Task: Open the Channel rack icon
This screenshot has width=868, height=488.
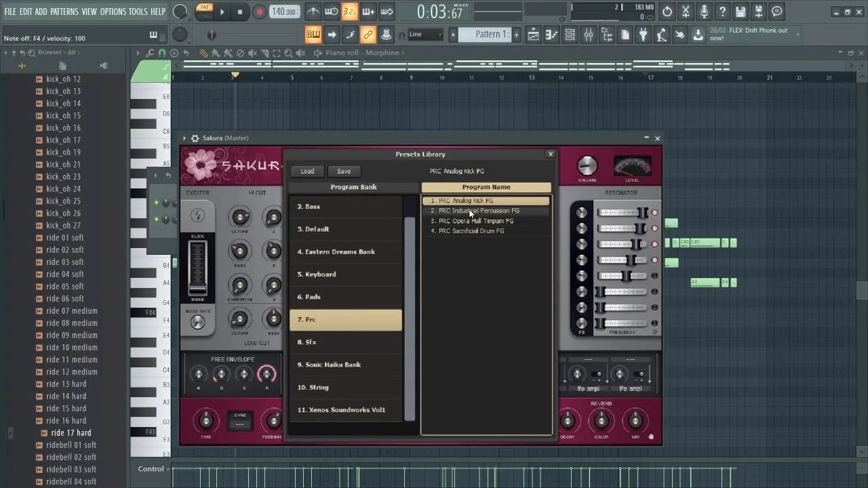Action: (570, 35)
